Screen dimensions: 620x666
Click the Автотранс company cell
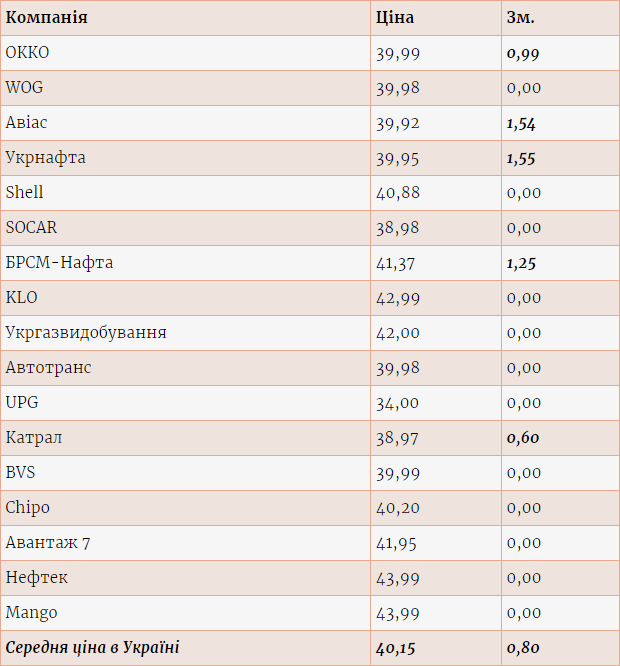point(48,368)
